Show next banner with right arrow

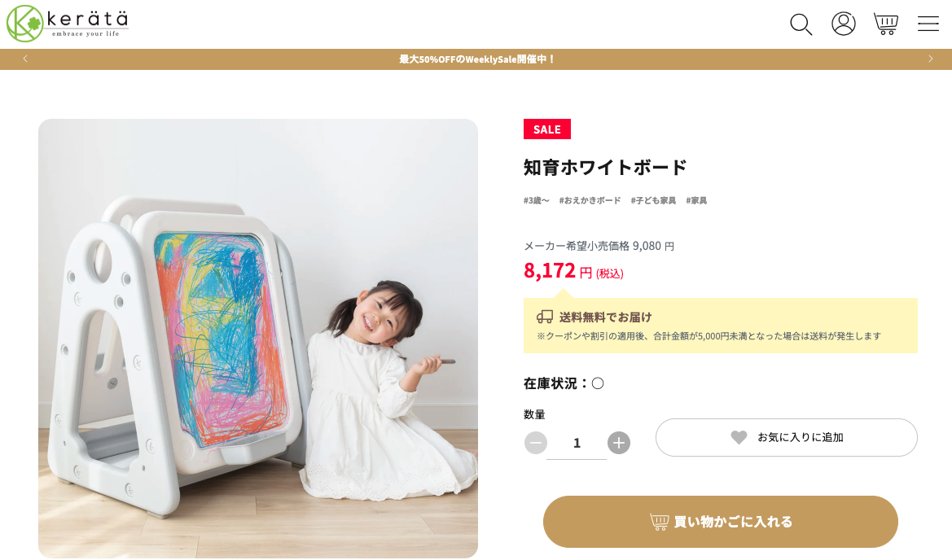point(930,59)
